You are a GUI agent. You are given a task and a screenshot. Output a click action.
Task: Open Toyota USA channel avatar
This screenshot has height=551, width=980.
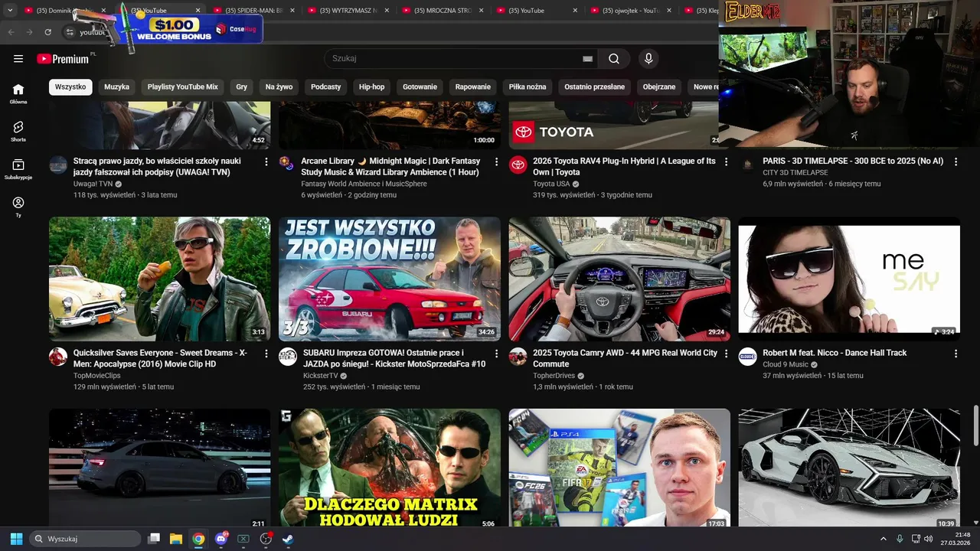coord(518,165)
